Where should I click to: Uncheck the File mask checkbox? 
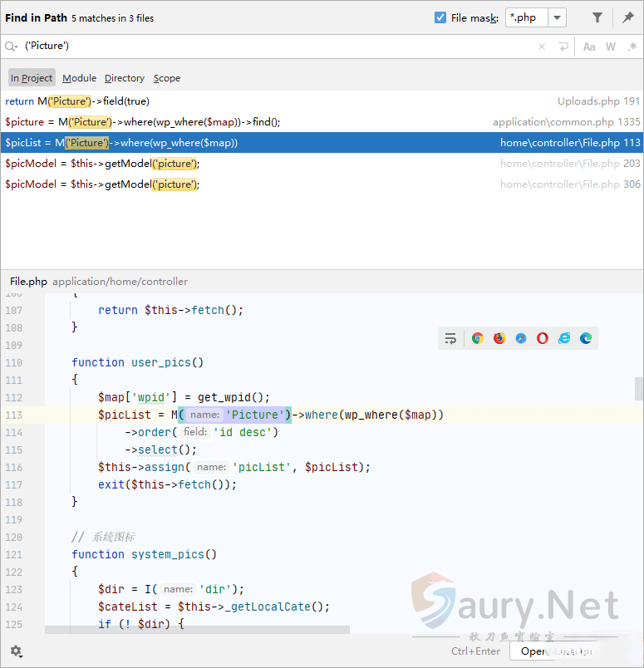click(x=440, y=17)
